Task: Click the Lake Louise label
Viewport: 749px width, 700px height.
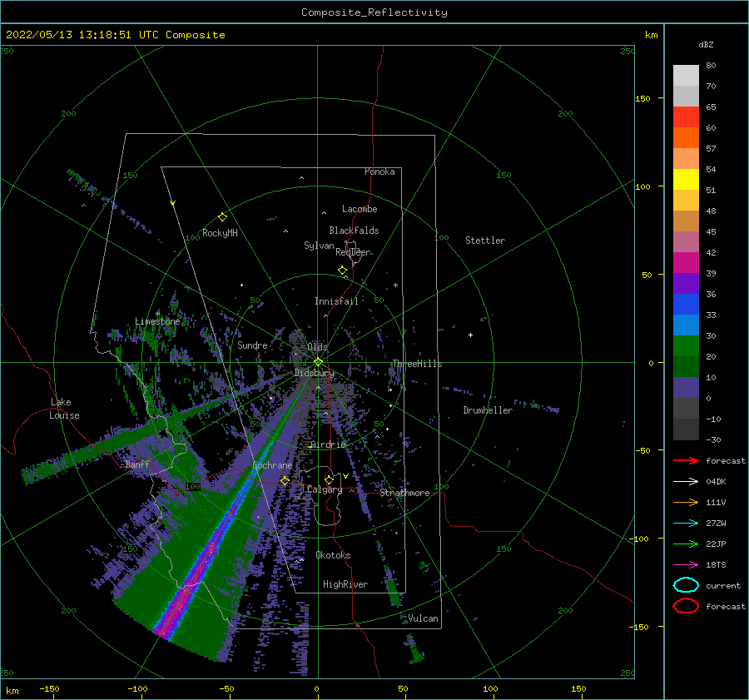Action: click(x=64, y=409)
